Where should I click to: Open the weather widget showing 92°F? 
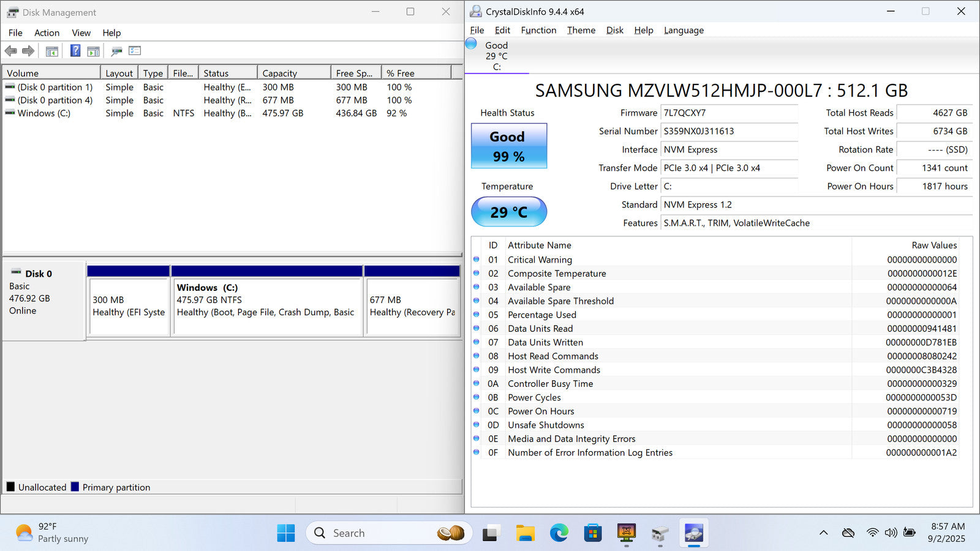point(52,533)
